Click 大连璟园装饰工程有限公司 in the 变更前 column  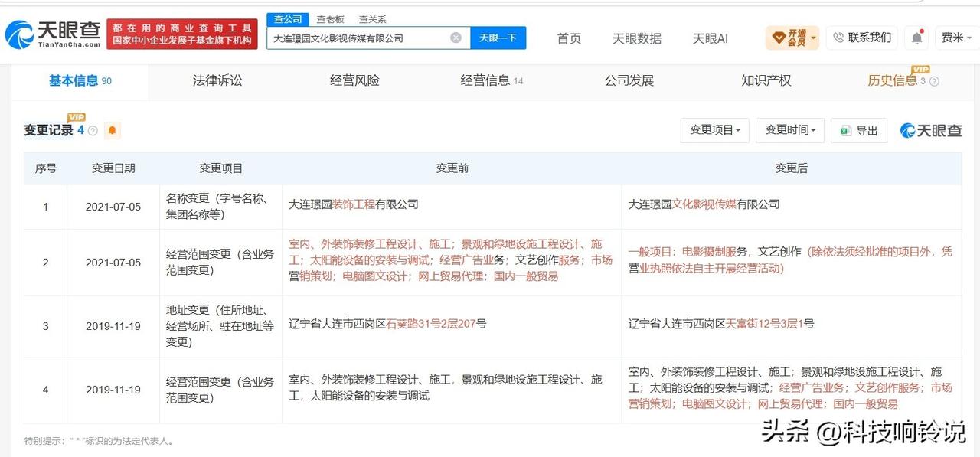point(354,204)
